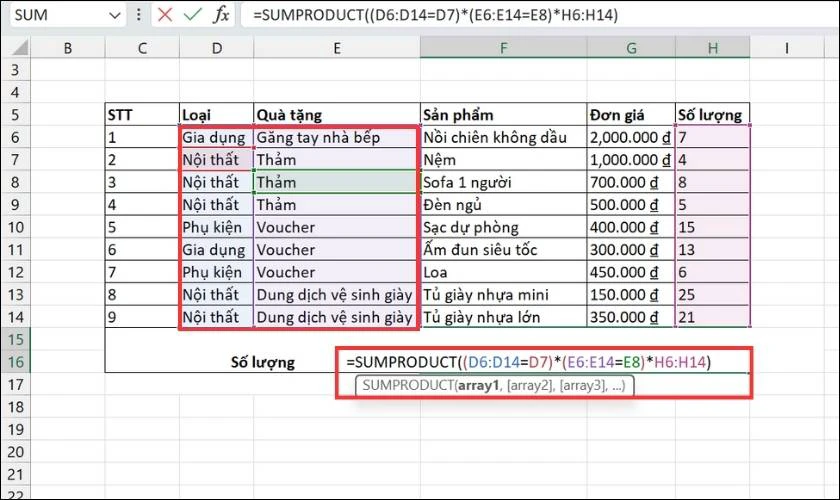
Task: Click the Thảm cell in row 8
Action: (337, 182)
